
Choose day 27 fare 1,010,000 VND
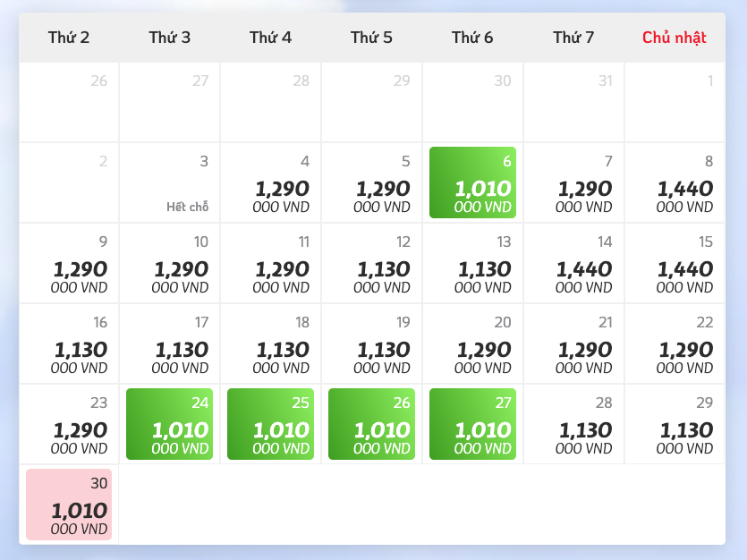pyautogui.click(x=472, y=424)
